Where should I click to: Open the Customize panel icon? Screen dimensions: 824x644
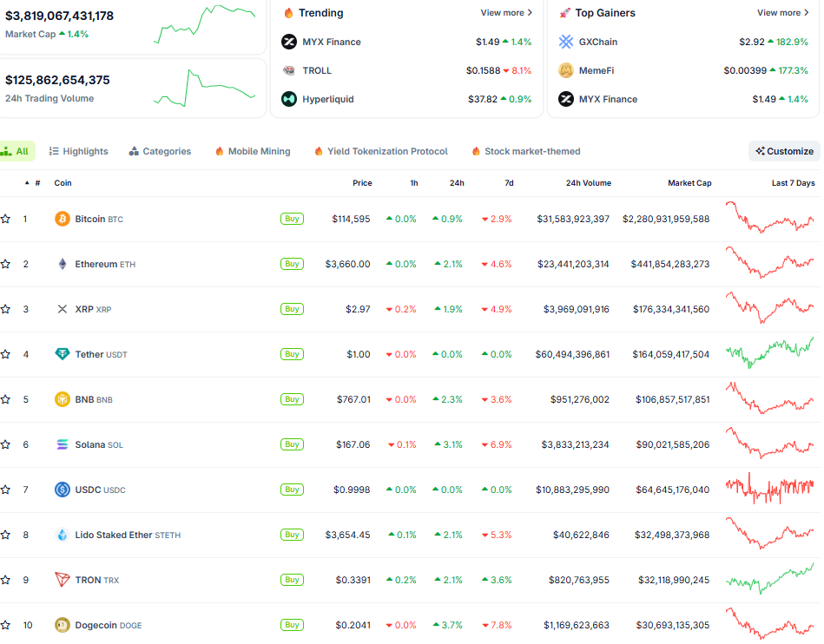click(x=759, y=151)
